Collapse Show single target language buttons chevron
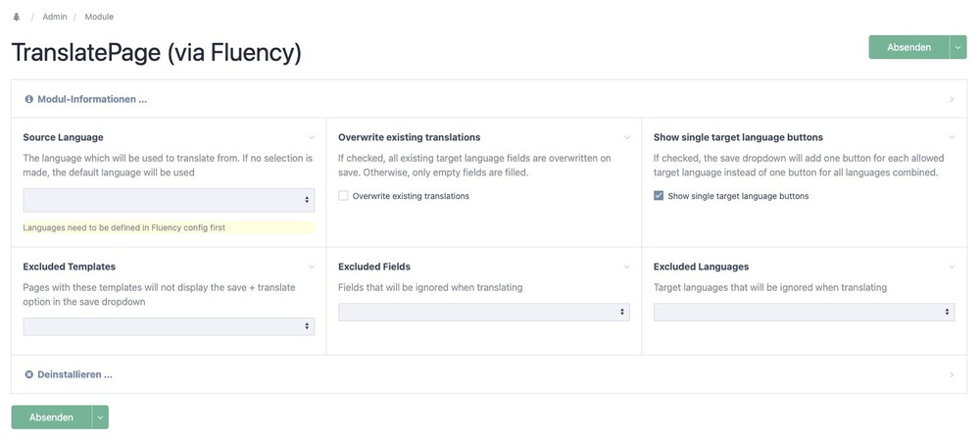The height and width of the screenshot is (441, 980). 952,137
